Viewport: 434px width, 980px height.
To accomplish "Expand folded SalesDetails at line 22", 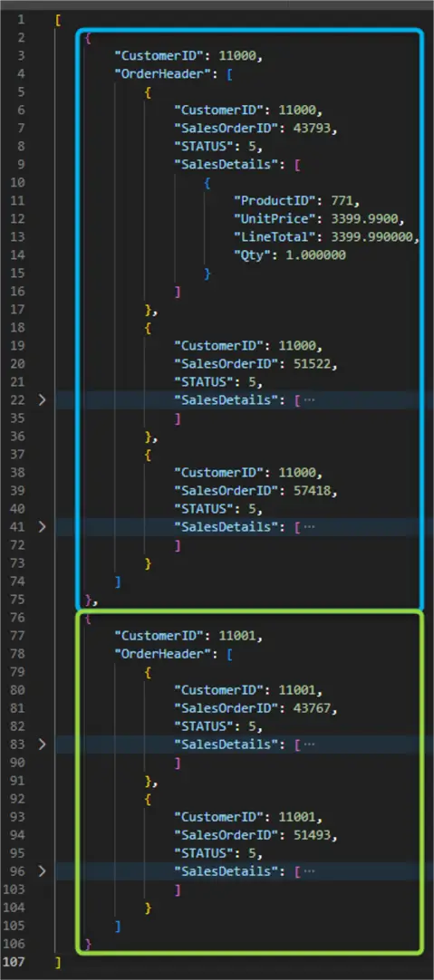I will [x=42, y=400].
